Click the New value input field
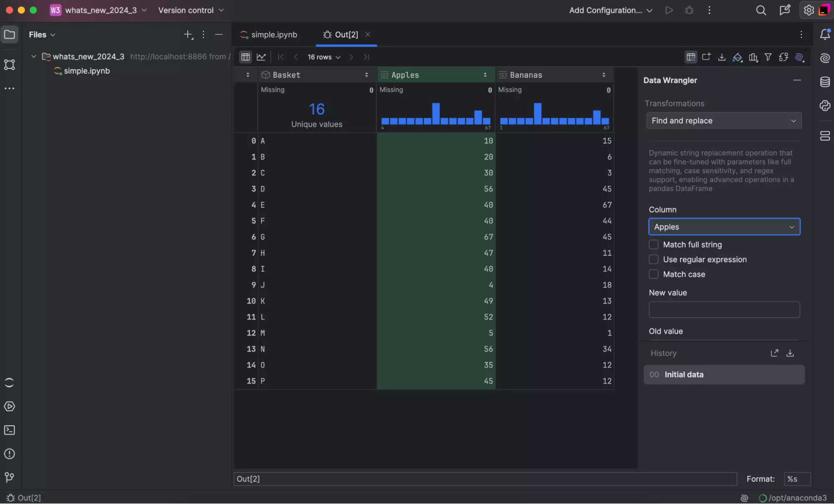 point(724,310)
